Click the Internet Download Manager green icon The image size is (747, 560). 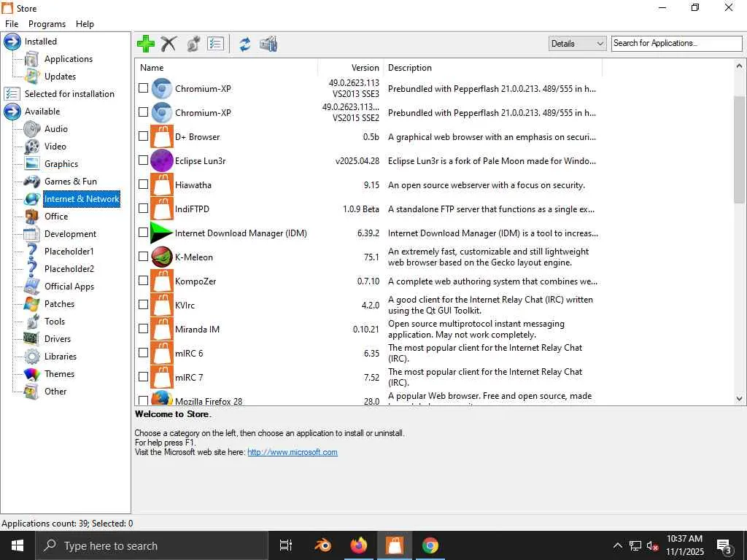coord(162,233)
